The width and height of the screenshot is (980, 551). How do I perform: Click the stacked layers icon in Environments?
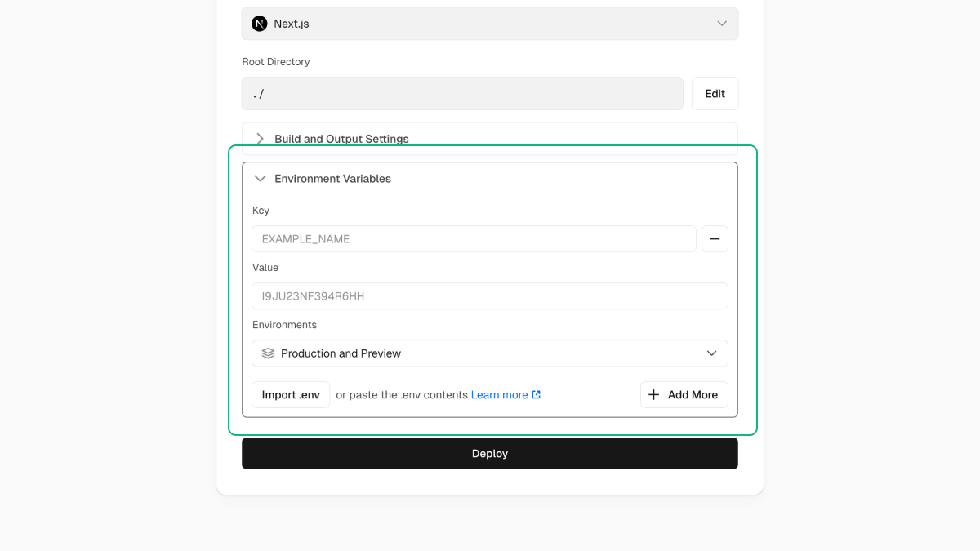tap(268, 353)
